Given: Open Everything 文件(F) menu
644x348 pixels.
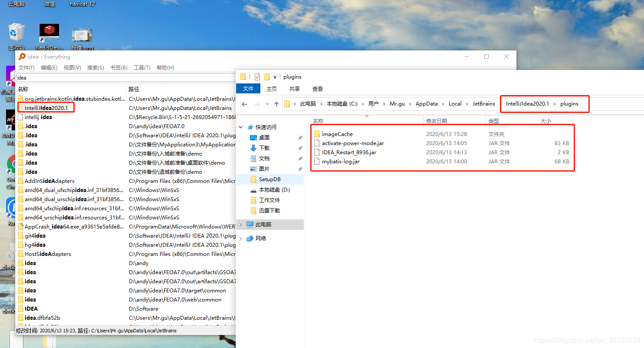Looking at the screenshot, I should point(26,68).
